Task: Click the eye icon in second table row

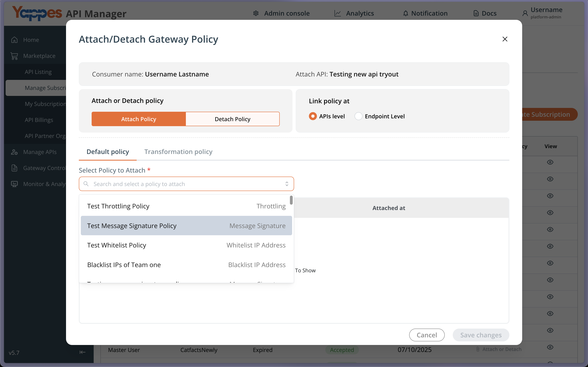Action: coord(550,179)
